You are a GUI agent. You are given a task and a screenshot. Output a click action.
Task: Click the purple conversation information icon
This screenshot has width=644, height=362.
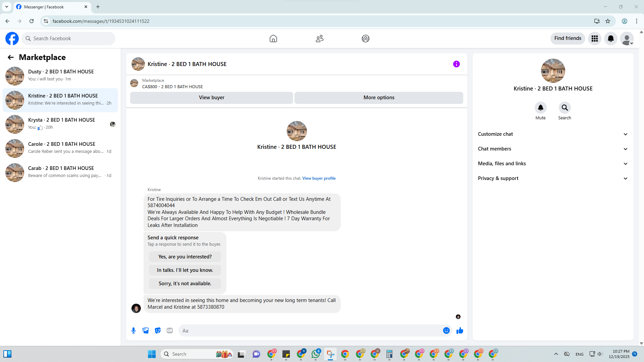tap(456, 64)
